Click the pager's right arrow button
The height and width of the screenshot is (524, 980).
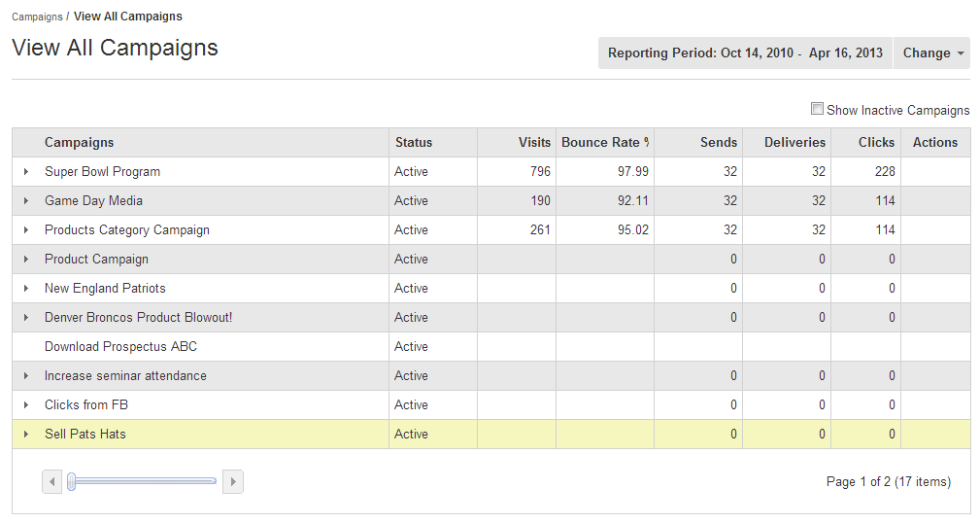pyautogui.click(x=233, y=481)
